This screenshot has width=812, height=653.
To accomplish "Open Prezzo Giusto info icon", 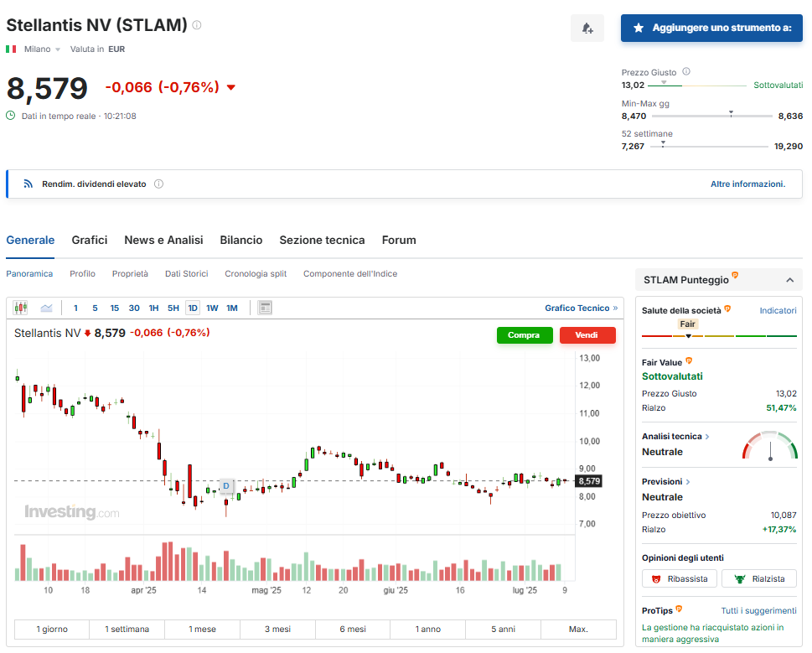I will click(x=686, y=71).
